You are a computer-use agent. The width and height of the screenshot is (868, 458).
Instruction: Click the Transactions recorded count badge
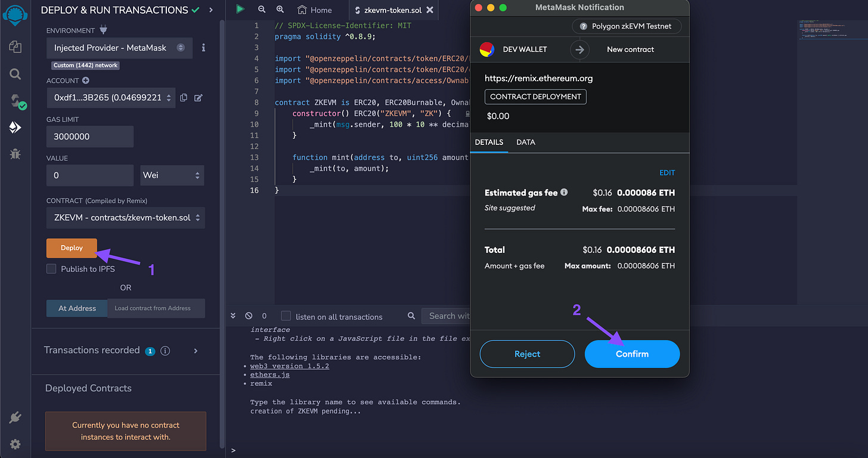150,351
